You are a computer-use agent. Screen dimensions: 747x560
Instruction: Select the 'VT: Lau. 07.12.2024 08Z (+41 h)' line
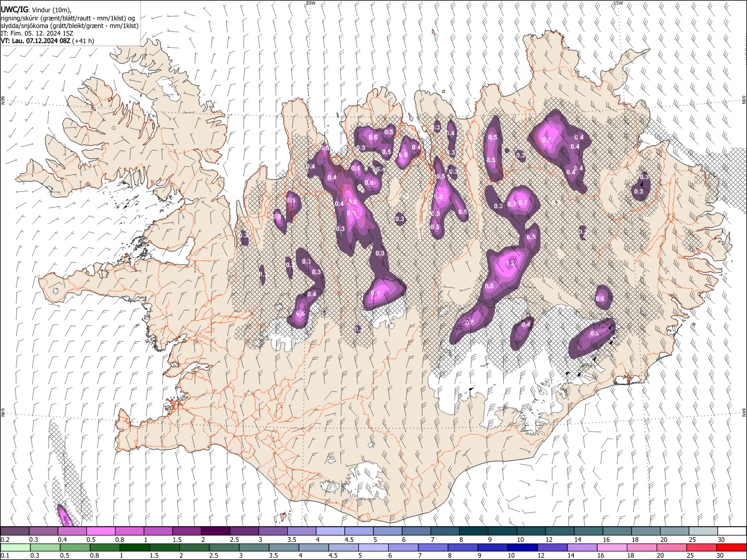pos(47,41)
